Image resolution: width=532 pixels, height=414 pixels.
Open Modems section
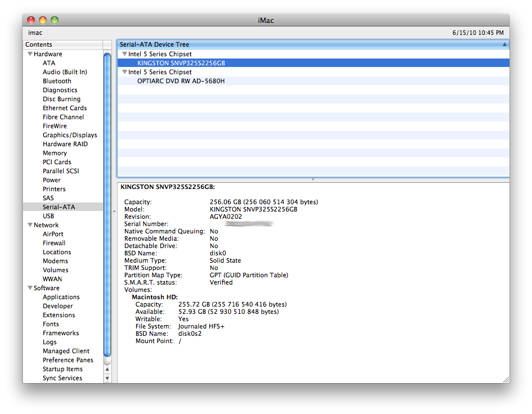[55, 261]
